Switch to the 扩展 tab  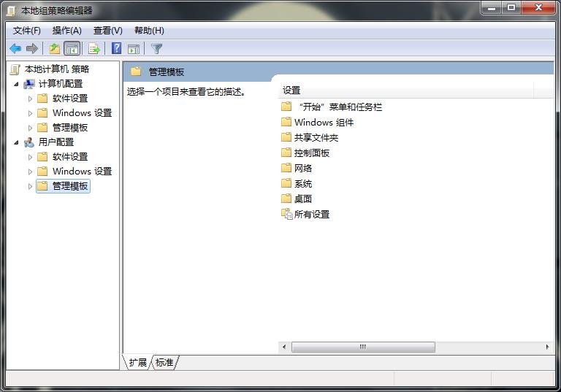(x=138, y=363)
